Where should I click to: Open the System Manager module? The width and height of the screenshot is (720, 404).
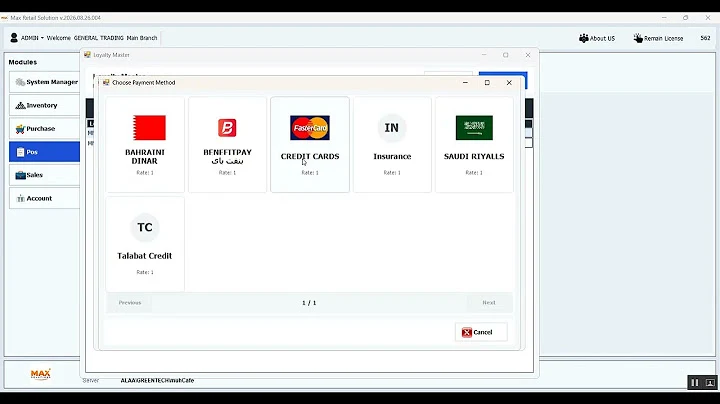(45, 82)
